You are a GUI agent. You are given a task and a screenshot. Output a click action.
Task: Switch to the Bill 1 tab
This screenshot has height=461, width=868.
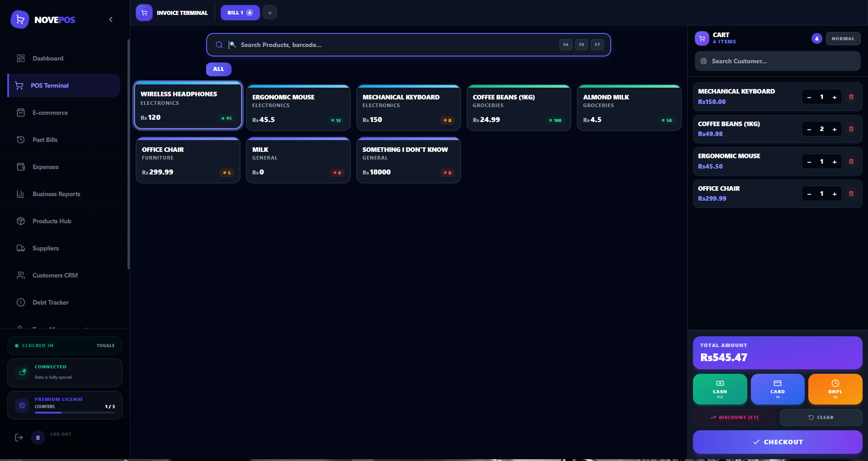coord(240,13)
